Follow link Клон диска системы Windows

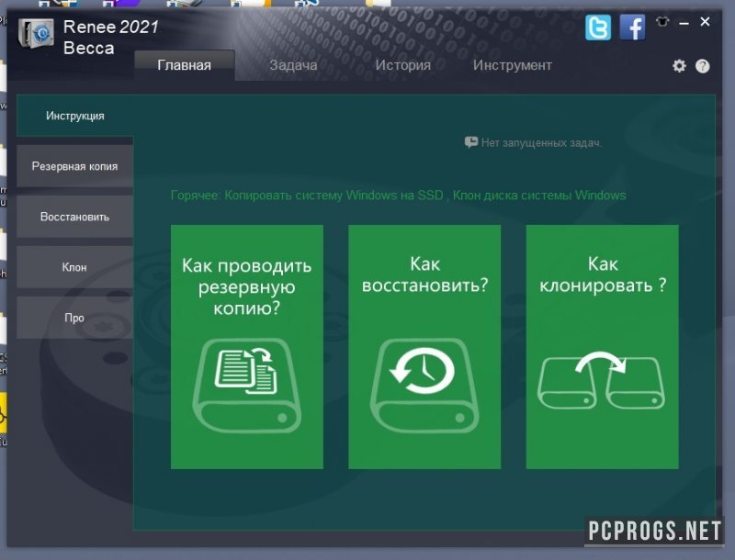pyautogui.click(x=539, y=196)
